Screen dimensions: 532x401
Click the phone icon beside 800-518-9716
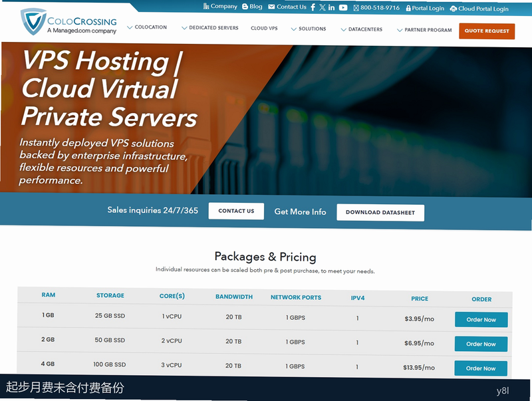[356, 8]
